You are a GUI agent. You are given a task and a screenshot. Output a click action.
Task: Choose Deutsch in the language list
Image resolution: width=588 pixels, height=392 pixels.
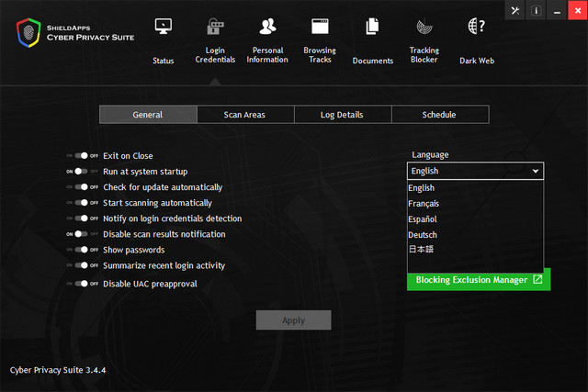click(424, 235)
